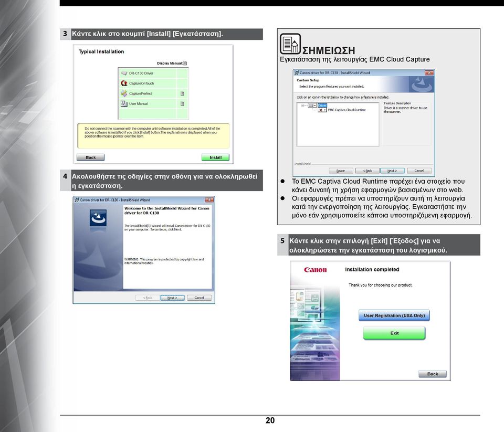This screenshot has width=504, height=432.
Task: Click the note icon next to ΣΗΜΕΙΩΣΗ
Action: 290,44
